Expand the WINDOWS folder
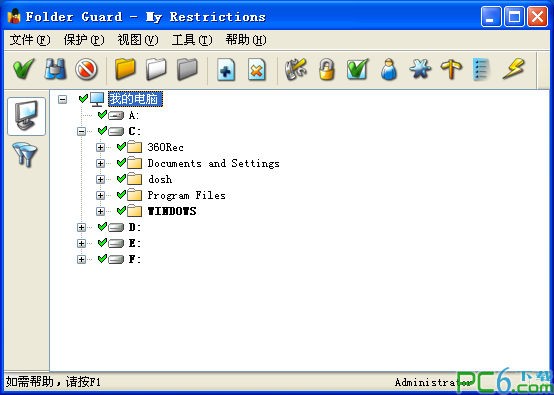The width and height of the screenshot is (554, 395). click(100, 211)
